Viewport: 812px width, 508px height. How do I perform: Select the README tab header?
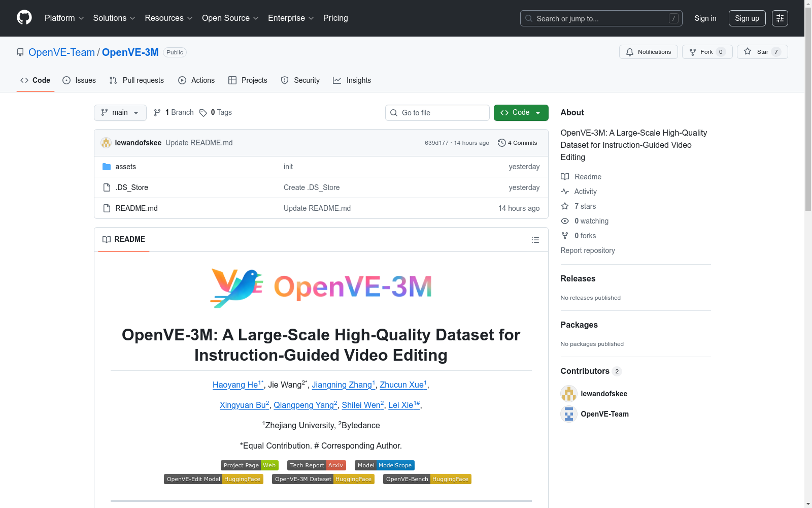coord(124,239)
